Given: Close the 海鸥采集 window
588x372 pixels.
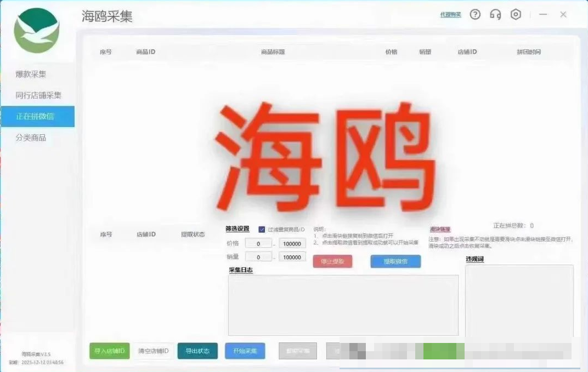Looking at the screenshot, I should (563, 14).
